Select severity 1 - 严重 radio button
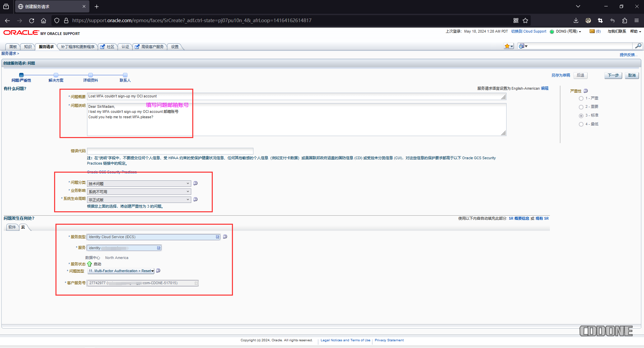The image size is (644, 348). (x=581, y=98)
